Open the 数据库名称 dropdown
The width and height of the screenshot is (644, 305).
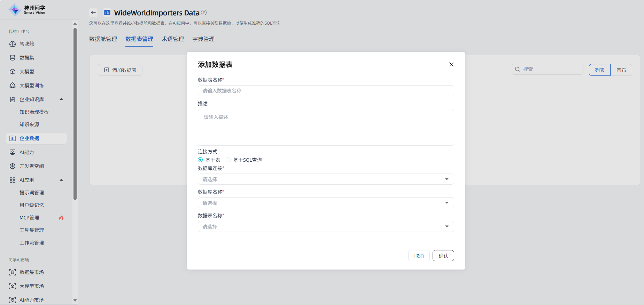tap(326, 203)
